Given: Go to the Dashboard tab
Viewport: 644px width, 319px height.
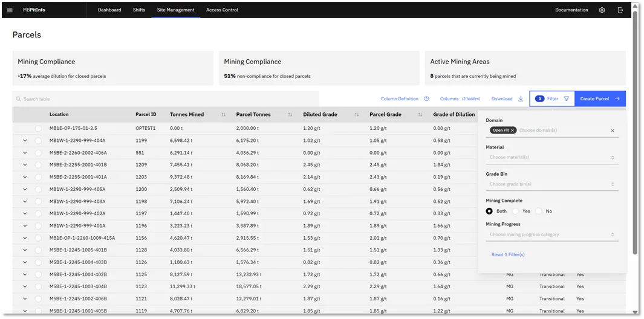Looking at the screenshot, I should (109, 10).
